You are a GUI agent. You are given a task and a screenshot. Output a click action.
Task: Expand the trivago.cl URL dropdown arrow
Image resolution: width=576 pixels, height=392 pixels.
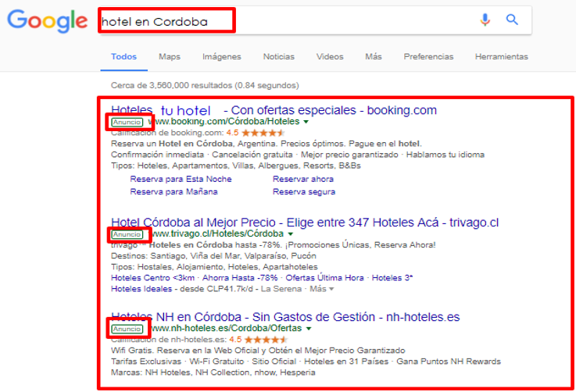(291, 234)
